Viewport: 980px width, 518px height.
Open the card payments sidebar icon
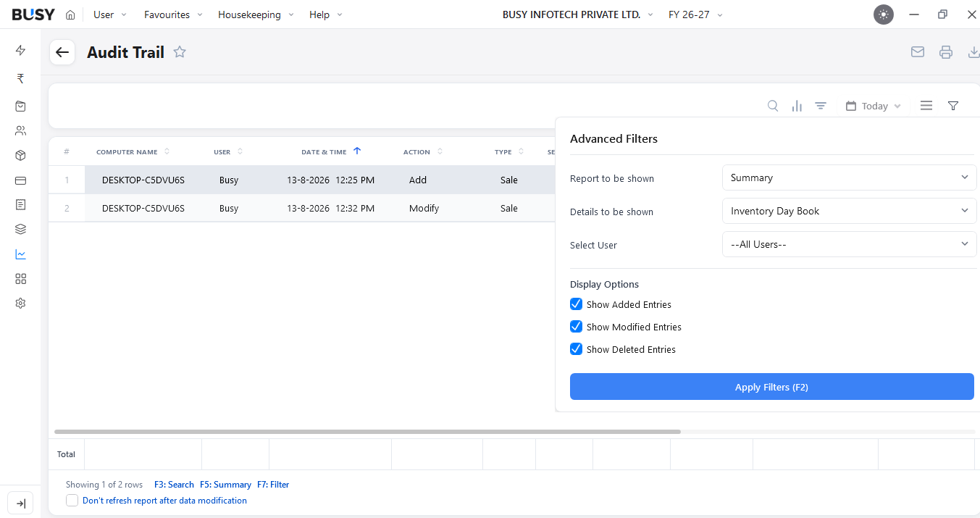pyautogui.click(x=20, y=180)
